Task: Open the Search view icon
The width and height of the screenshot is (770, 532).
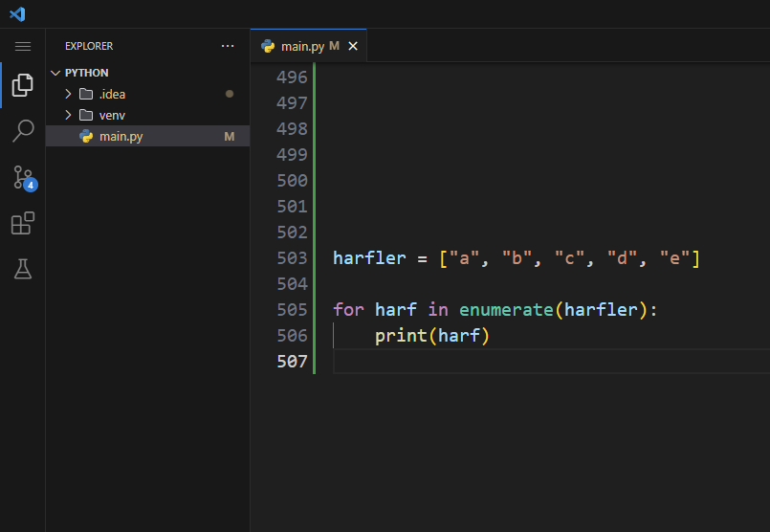Action: click(23, 131)
